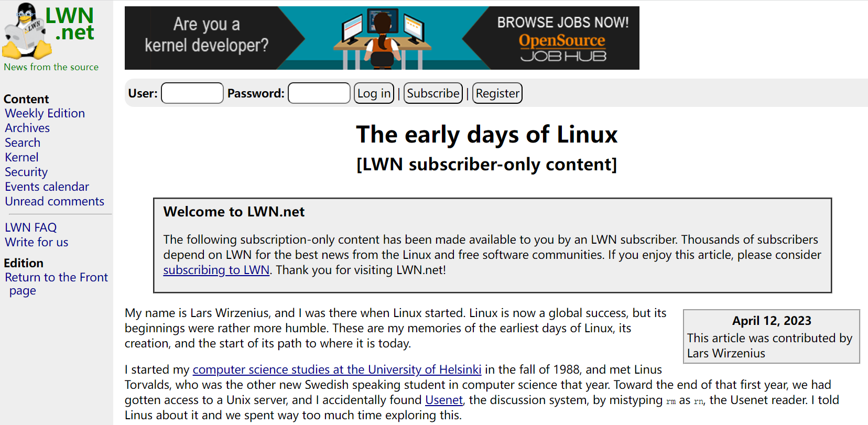Screen dimensions: 868x425
Task: View the Events calendar
Action: [x=47, y=187]
